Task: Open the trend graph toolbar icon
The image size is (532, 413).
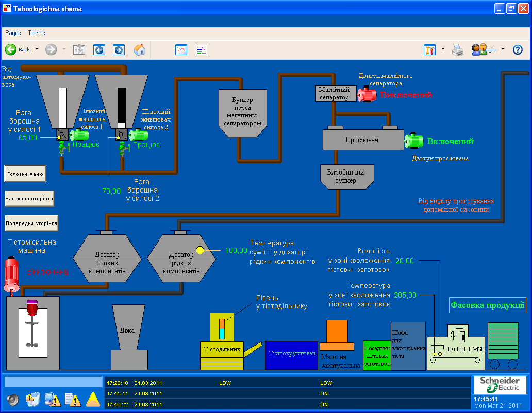Action: tap(181, 50)
